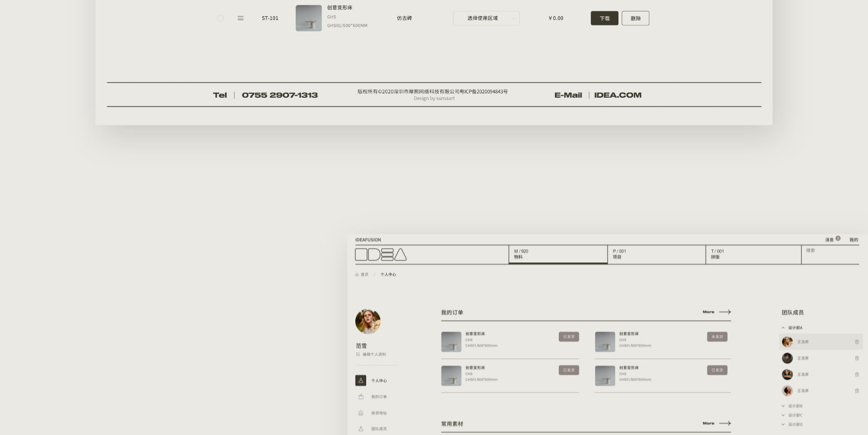Expand the 设计部B team group

point(783,406)
